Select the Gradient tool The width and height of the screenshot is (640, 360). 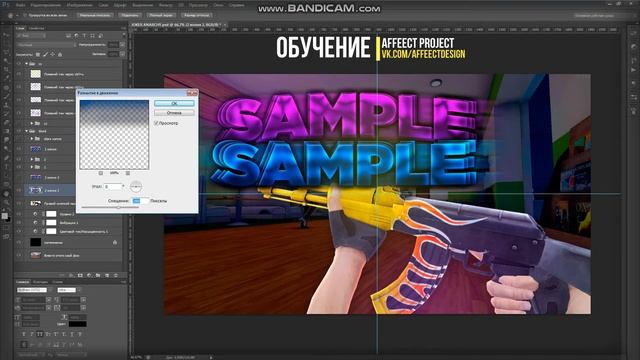pyautogui.click(x=6, y=131)
